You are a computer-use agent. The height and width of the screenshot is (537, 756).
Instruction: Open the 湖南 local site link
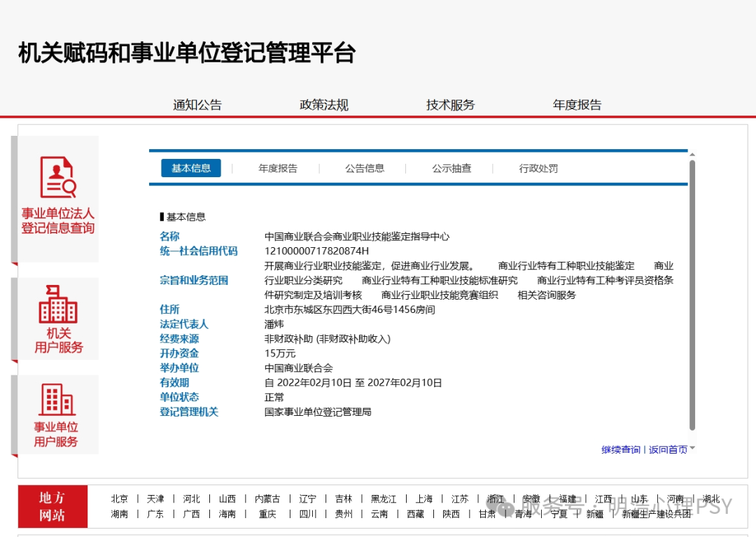(120, 515)
